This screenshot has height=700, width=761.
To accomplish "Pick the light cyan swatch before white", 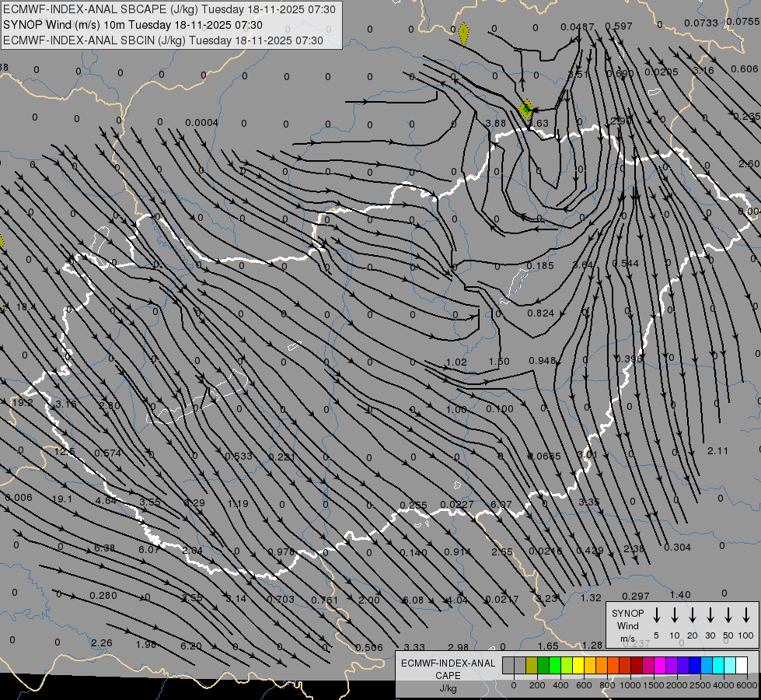I will coord(729,666).
